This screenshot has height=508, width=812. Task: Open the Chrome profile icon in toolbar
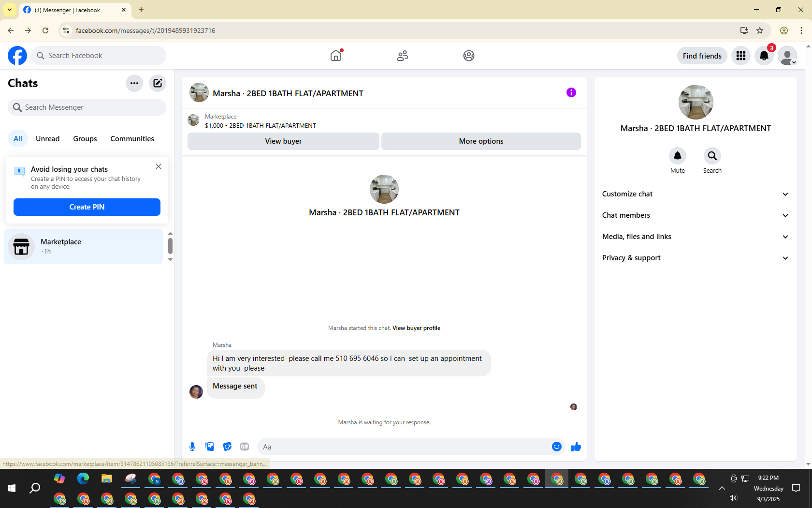pyautogui.click(x=784, y=30)
